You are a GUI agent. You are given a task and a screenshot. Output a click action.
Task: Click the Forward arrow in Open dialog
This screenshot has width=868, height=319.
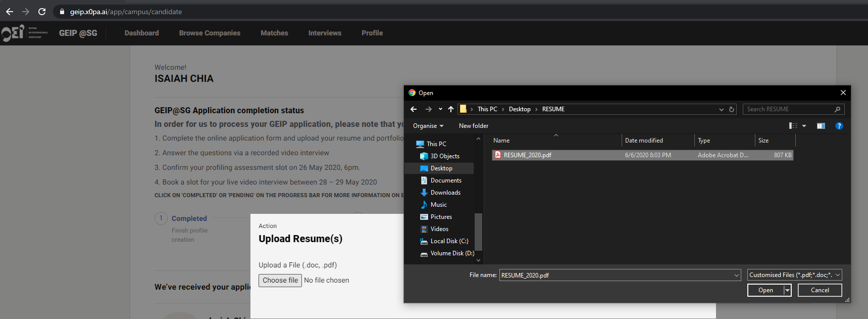pos(429,109)
